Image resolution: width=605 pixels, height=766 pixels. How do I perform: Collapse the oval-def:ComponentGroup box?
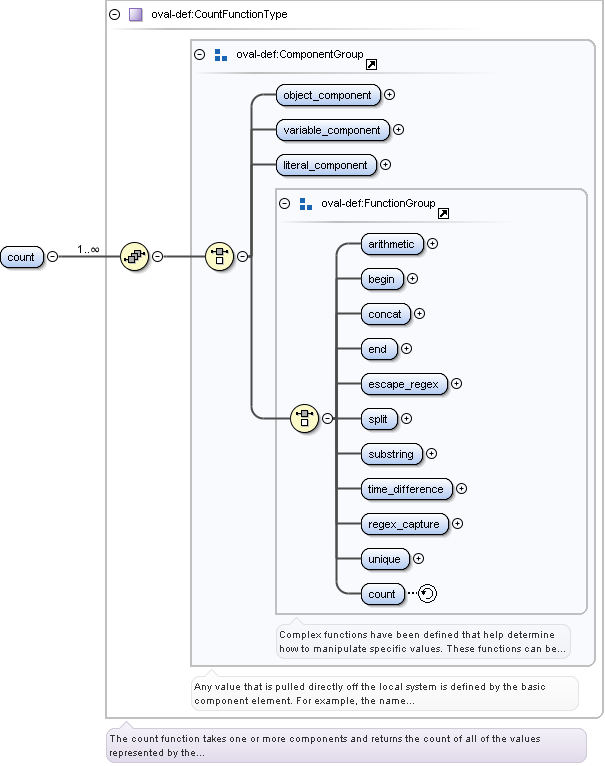tap(199, 55)
